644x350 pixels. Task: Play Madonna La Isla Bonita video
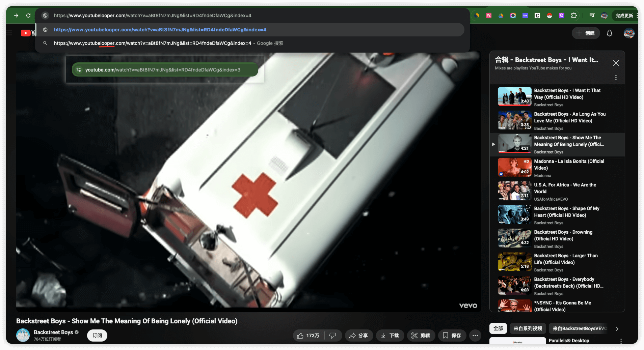coord(557,168)
